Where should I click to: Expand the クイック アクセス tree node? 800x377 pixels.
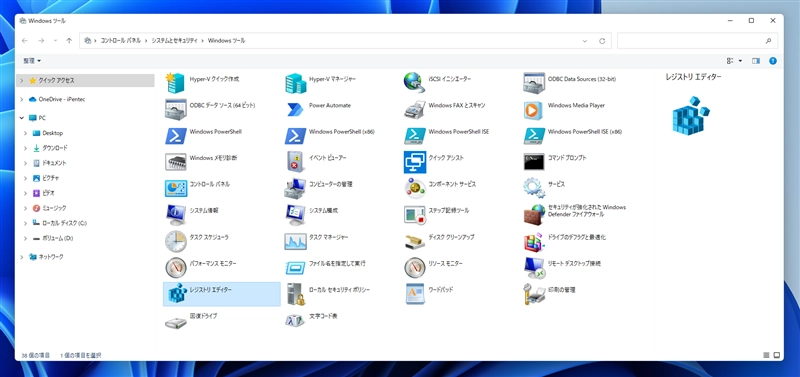point(21,81)
